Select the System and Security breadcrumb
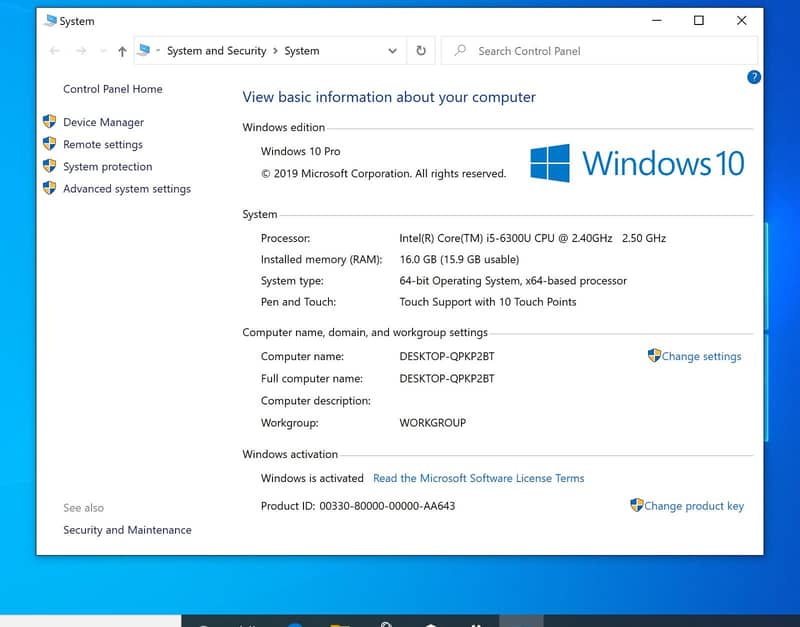Image resolution: width=800 pixels, height=627 pixels. click(217, 51)
